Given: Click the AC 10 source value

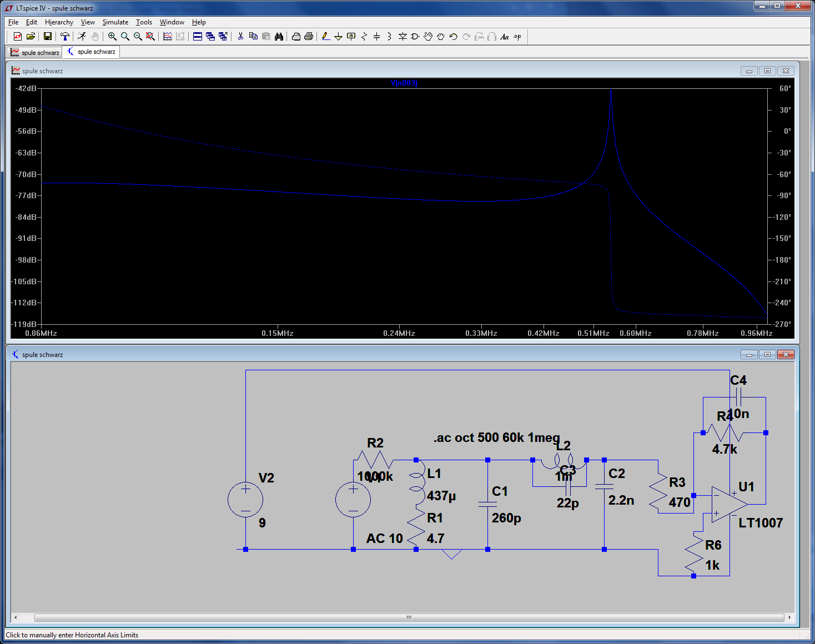Looking at the screenshot, I should (x=385, y=539).
